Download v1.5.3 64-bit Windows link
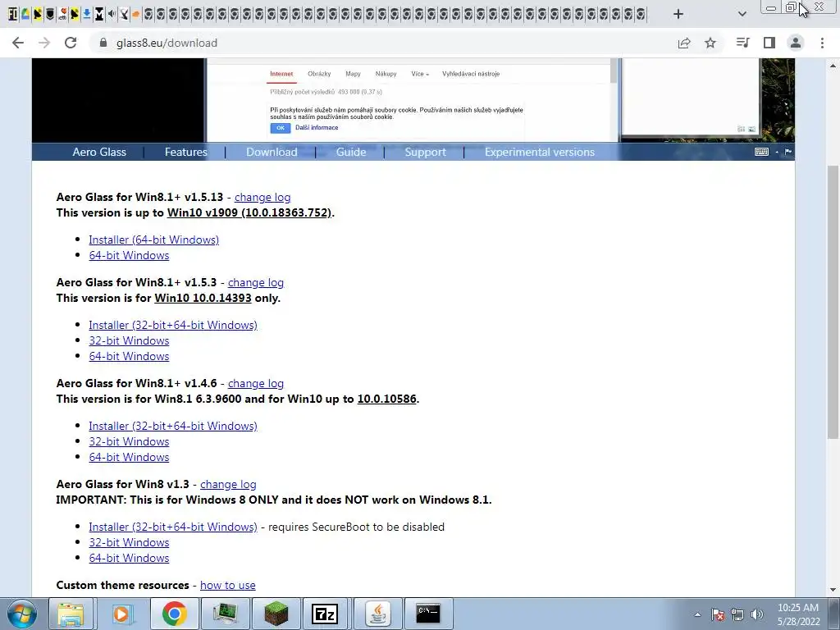 [129, 356]
